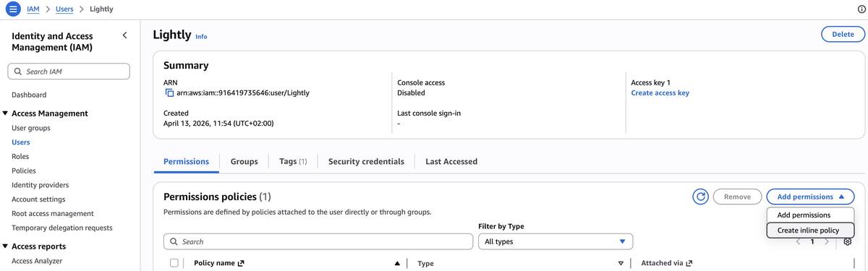The width and height of the screenshot is (868, 271).
Task: Click the Create access key link
Action: click(660, 93)
